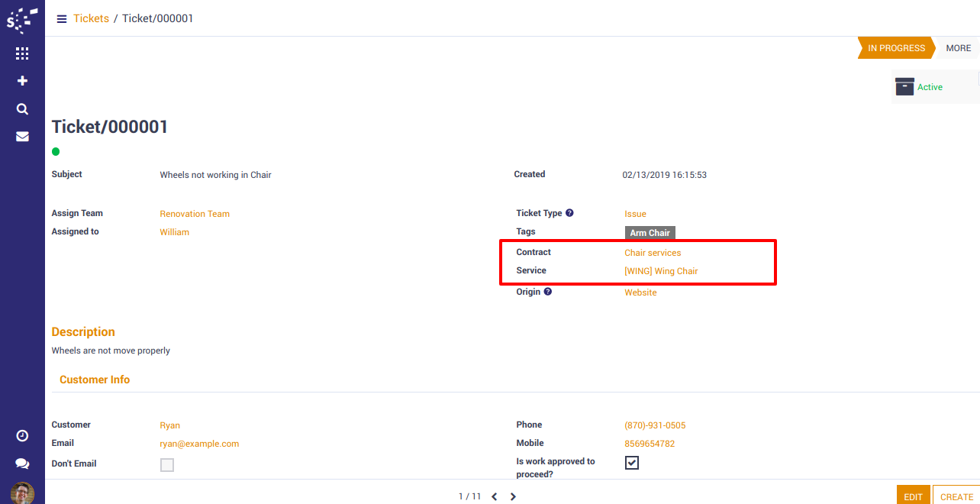Navigate to Tickets breadcrumb

coord(91,18)
